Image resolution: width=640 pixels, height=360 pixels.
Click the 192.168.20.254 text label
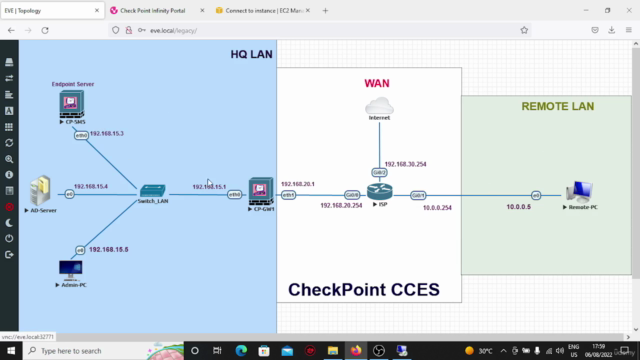pos(341,206)
